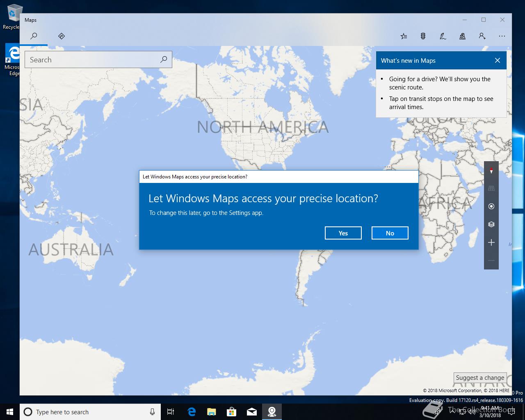
Task: Close the What's new in Maps panel
Action: tap(498, 60)
